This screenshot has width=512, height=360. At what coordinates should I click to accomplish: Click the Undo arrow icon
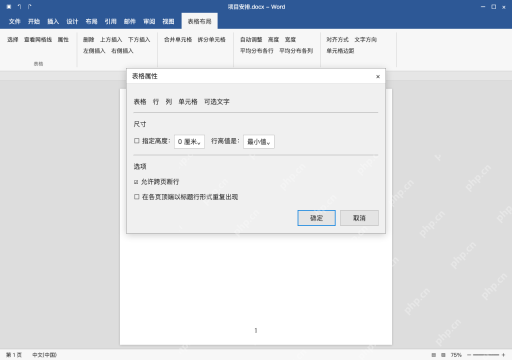(19, 7)
